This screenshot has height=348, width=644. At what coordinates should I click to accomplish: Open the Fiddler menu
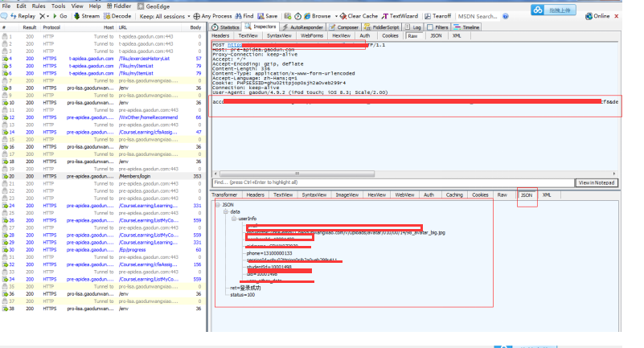tap(119, 6)
